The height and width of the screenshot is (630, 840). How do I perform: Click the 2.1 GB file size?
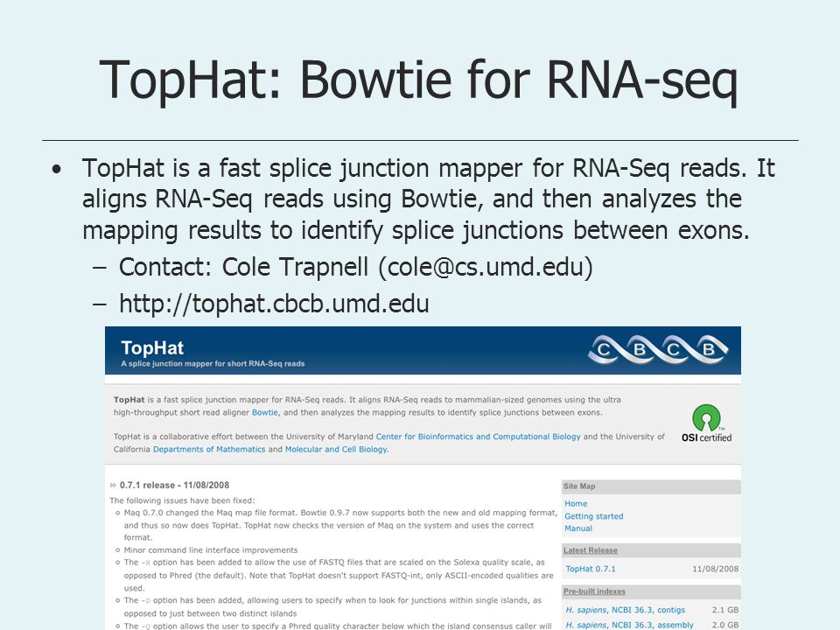coord(725,610)
